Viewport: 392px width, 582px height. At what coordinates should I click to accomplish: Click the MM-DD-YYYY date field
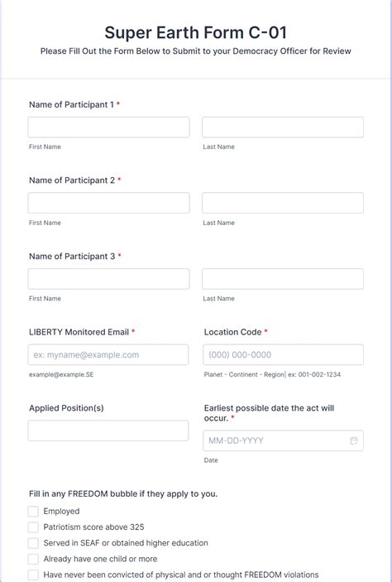pyautogui.click(x=283, y=440)
